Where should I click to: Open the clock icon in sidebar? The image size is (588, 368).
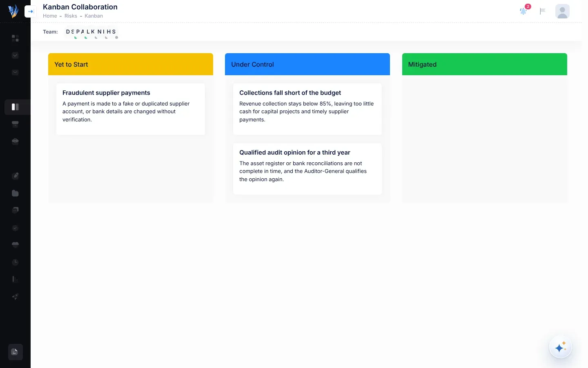click(x=15, y=262)
